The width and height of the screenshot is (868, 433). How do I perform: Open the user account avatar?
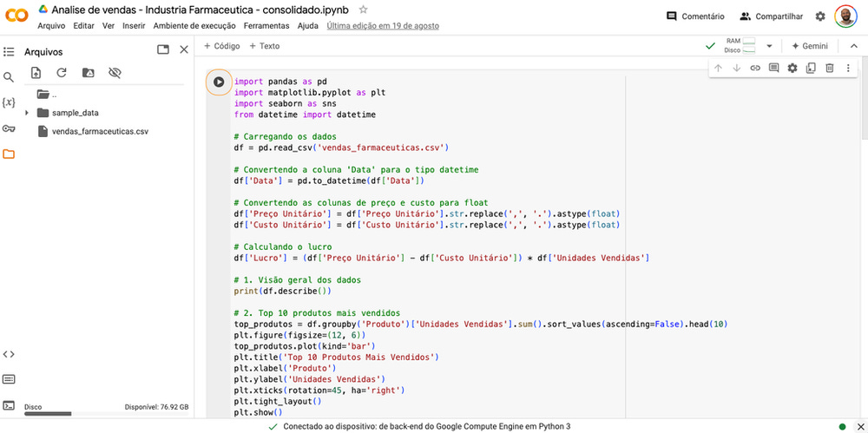coord(845,16)
